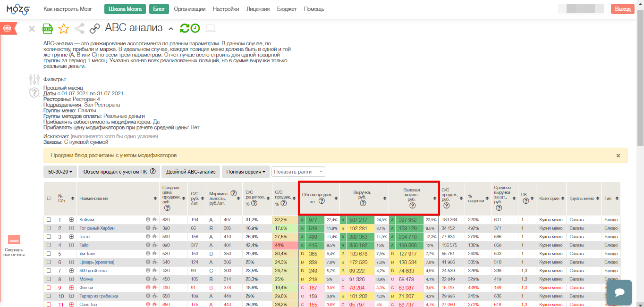Click the Двойной ABC-анализ button
This screenshot has height=307, width=644.
pyautogui.click(x=191, y=172)
